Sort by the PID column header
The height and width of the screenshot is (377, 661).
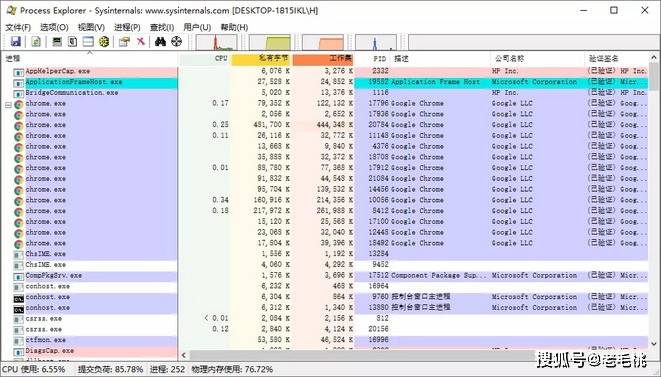click(372, 59)
